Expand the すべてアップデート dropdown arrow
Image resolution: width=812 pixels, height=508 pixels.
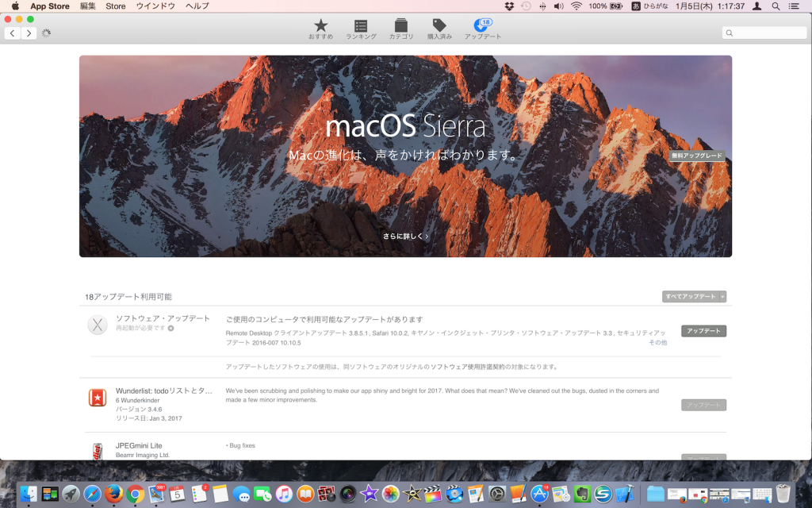(x=722, y=297)
